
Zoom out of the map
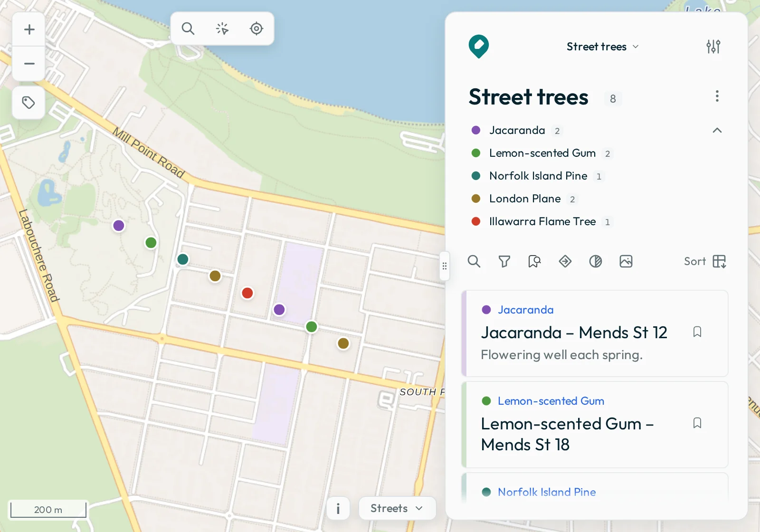point(29,64)
